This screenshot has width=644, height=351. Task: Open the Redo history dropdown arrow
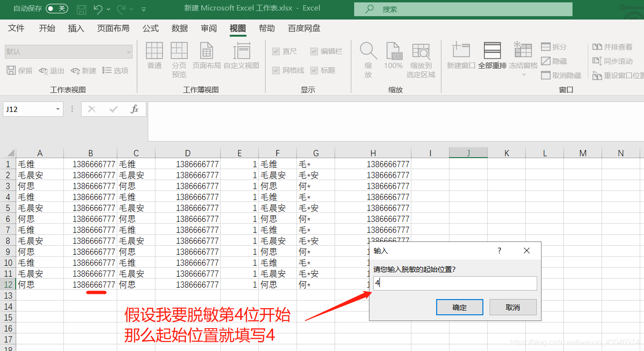pyautogui.click(x=132, y=9)
